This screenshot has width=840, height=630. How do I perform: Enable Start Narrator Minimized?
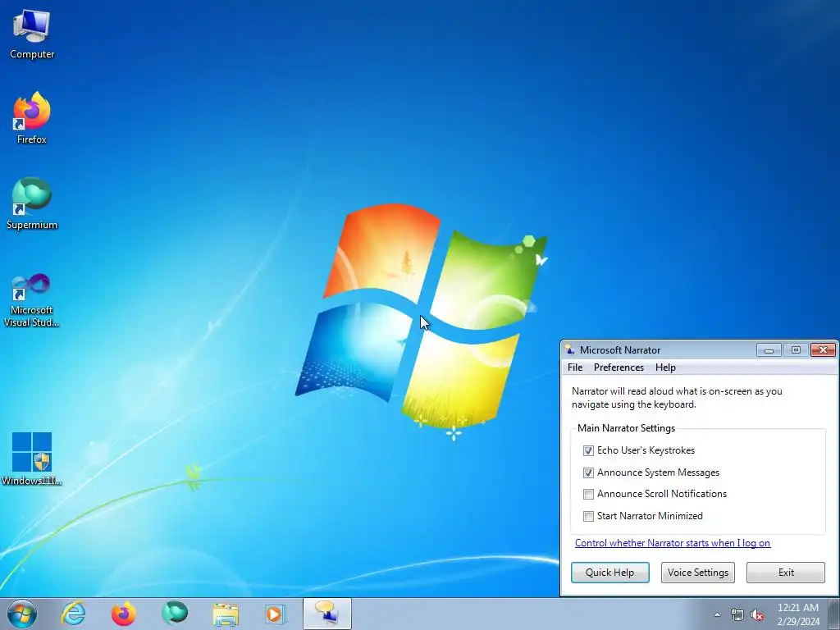(588, 516)
